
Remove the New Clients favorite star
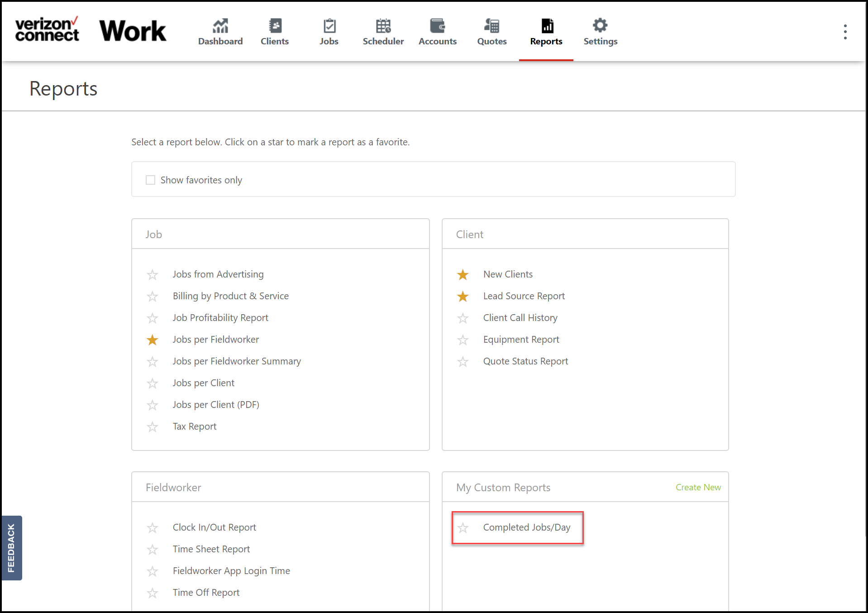coord(463,275)
